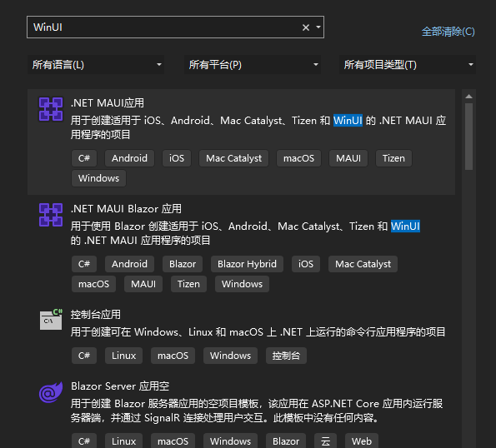496x448 pixels.
Task: Click highlighted WinUI in .NET MAUI应用 description
Action: point(348,121)
